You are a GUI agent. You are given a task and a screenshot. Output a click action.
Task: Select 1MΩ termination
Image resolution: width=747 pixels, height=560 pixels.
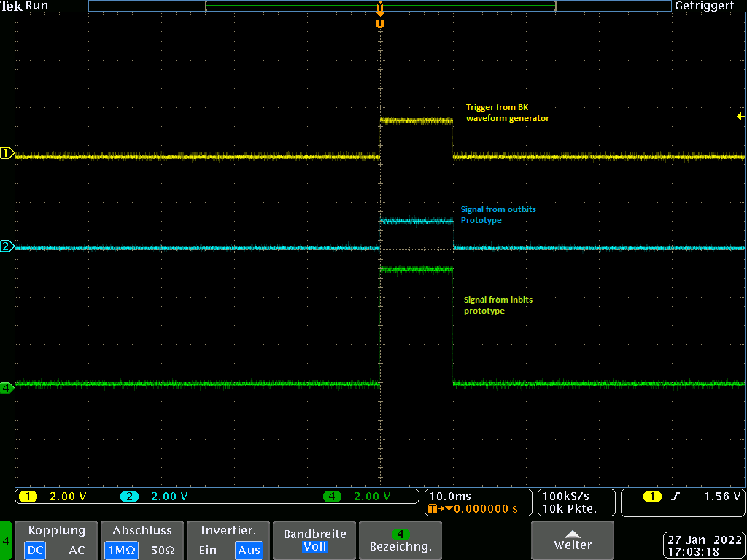tap(120, 551)
